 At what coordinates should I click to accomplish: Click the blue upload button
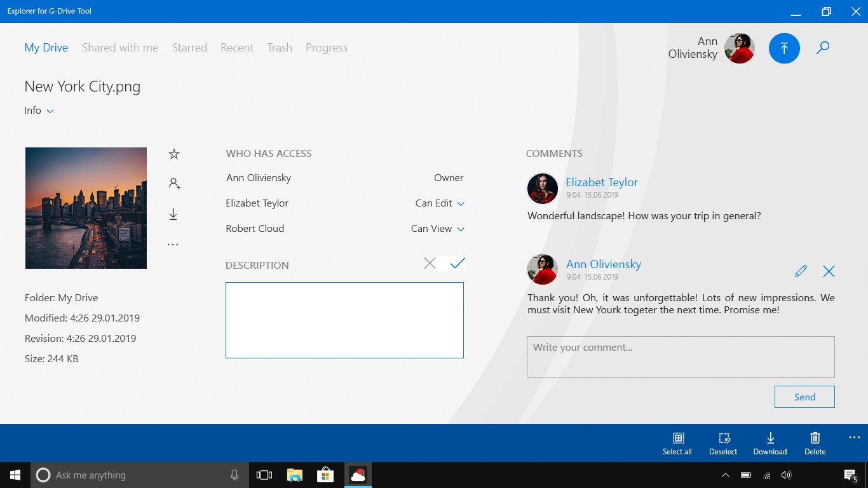(784, 48)
